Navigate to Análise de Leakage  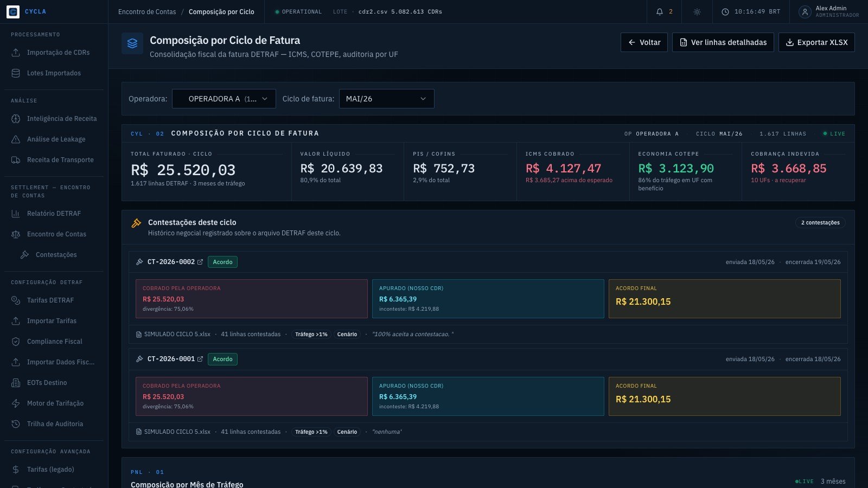(54, 139)
